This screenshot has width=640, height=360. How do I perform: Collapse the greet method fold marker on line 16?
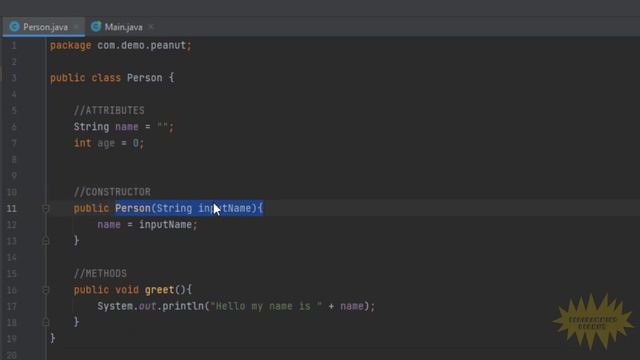tap(46, 290)
